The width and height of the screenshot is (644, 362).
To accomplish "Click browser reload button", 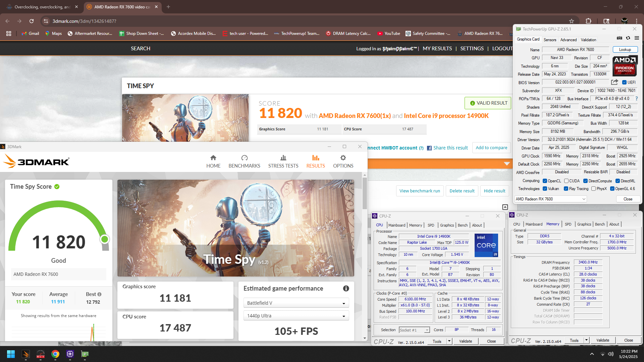I will click(x=32, y=21).
